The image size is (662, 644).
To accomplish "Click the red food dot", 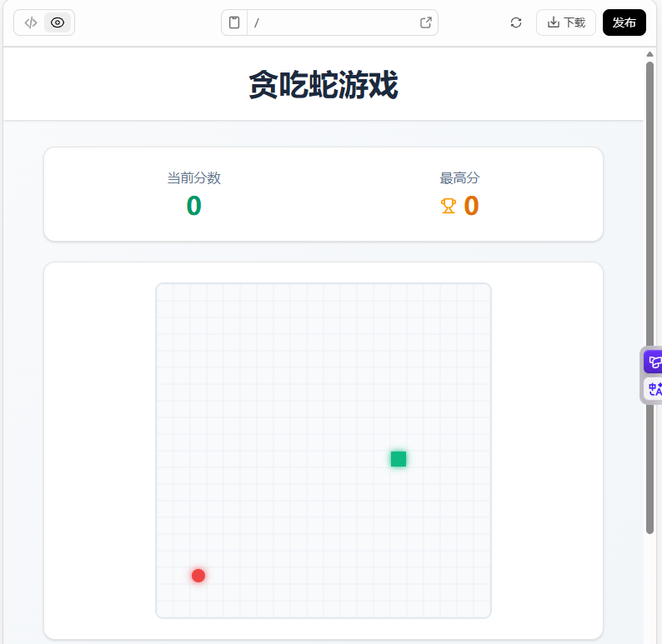I will pos(198,576).
